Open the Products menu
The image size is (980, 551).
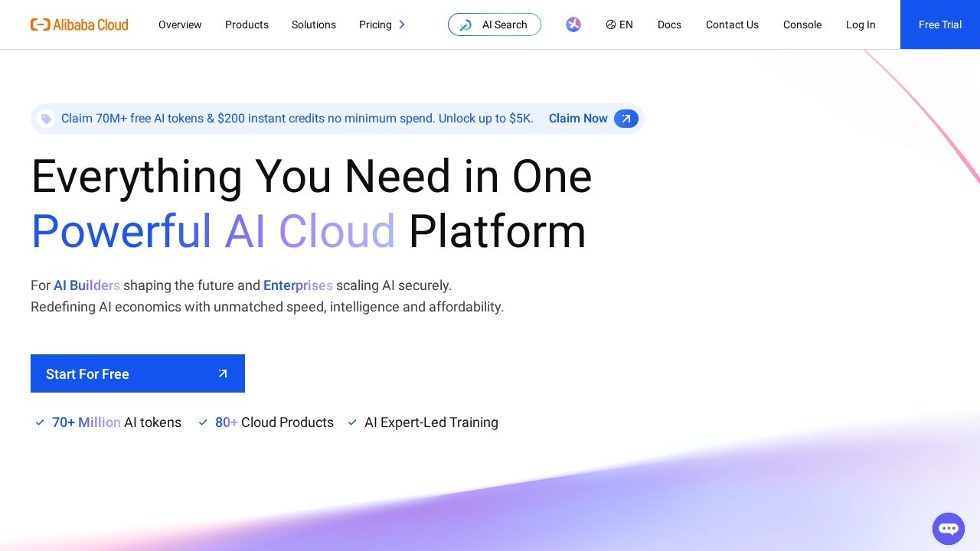tap(247, 24)
